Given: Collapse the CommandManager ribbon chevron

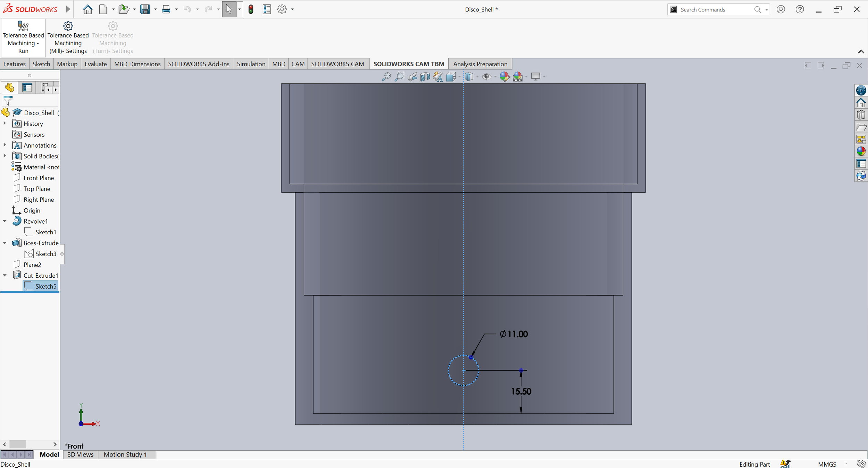Looking at the screenshot, I should coord(861,52).
